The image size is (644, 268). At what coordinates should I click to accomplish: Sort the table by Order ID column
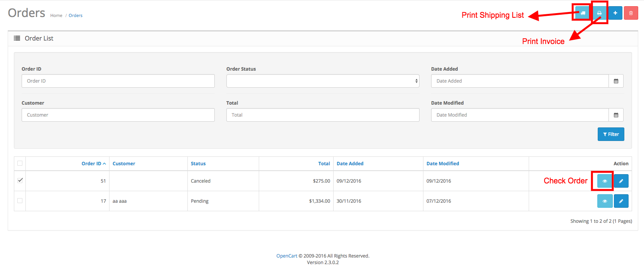(x=91, y=164)
